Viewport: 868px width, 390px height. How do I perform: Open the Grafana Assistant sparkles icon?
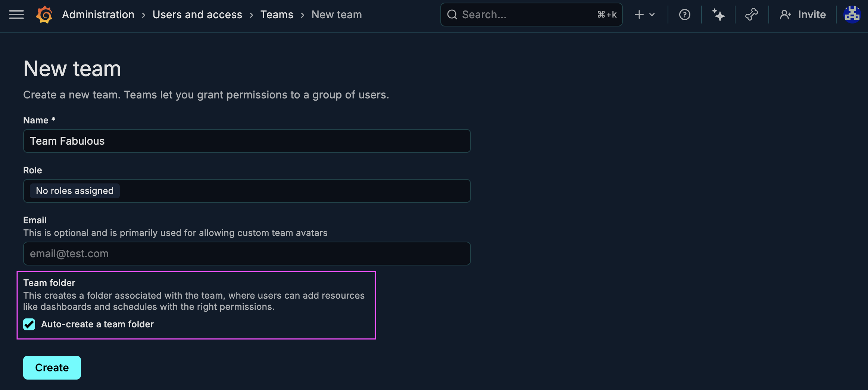pyautogui.click(x=718, y=15)
